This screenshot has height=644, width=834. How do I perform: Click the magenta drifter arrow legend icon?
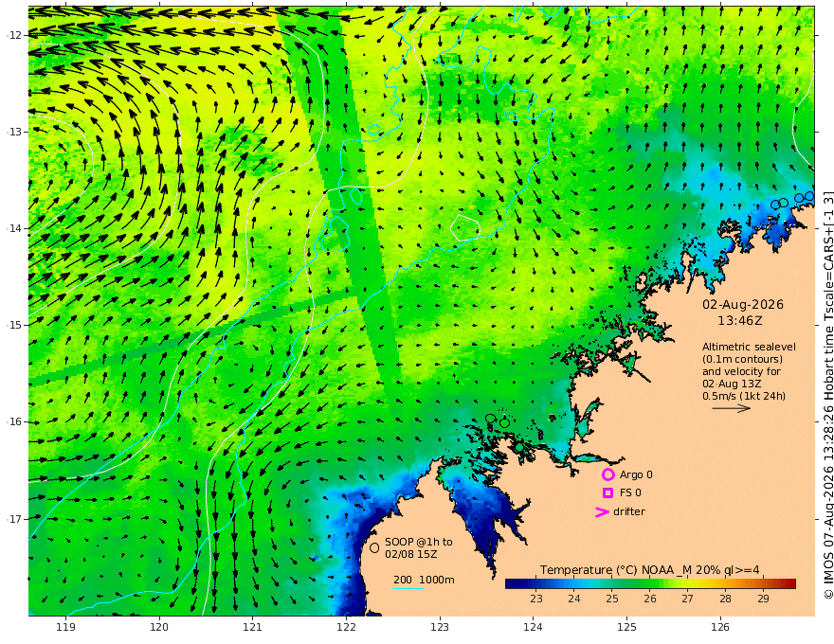(x=602, y=511)
